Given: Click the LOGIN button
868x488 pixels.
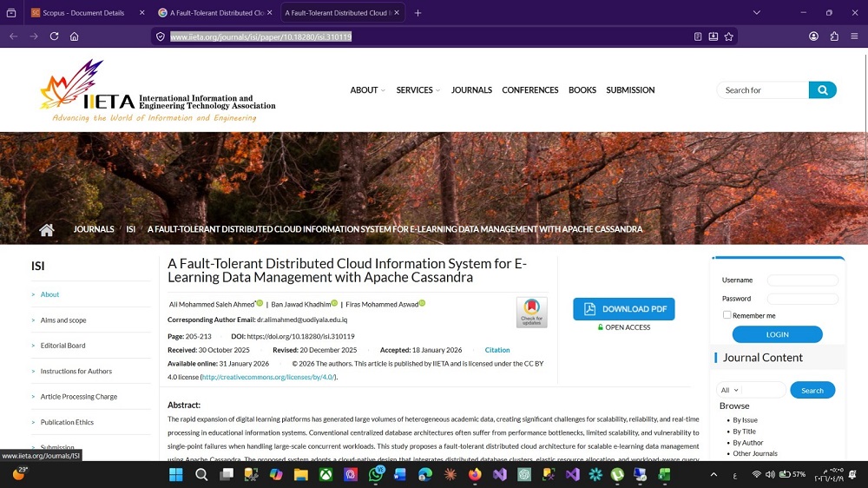Looking at the screenshot, I should pos(777,334).
